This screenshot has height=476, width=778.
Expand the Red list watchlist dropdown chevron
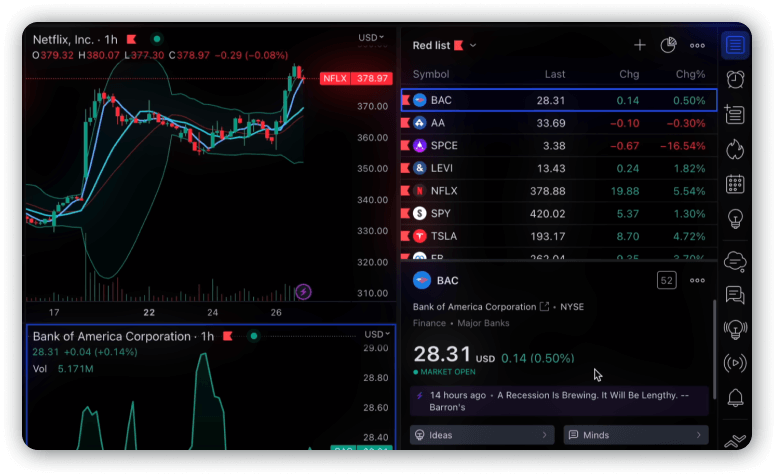(x=473, y=45)
